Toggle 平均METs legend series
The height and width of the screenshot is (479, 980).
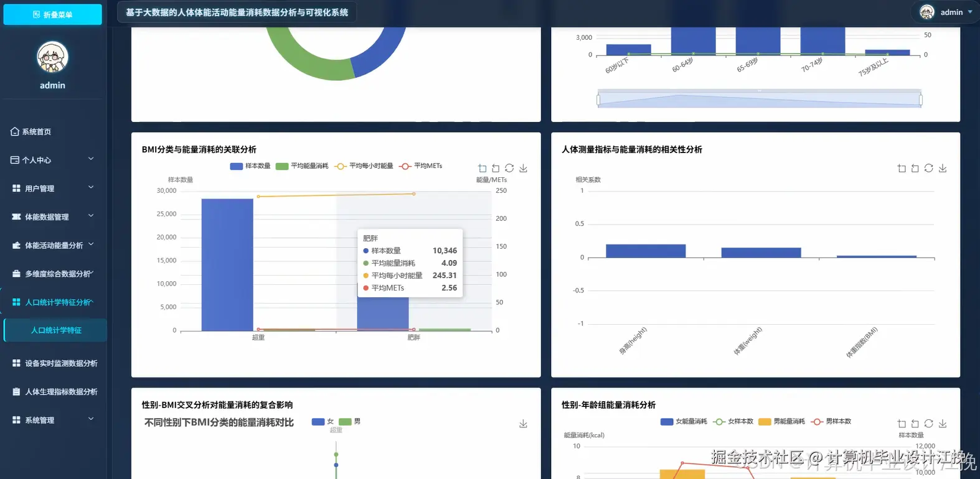[x=421, y=166]
